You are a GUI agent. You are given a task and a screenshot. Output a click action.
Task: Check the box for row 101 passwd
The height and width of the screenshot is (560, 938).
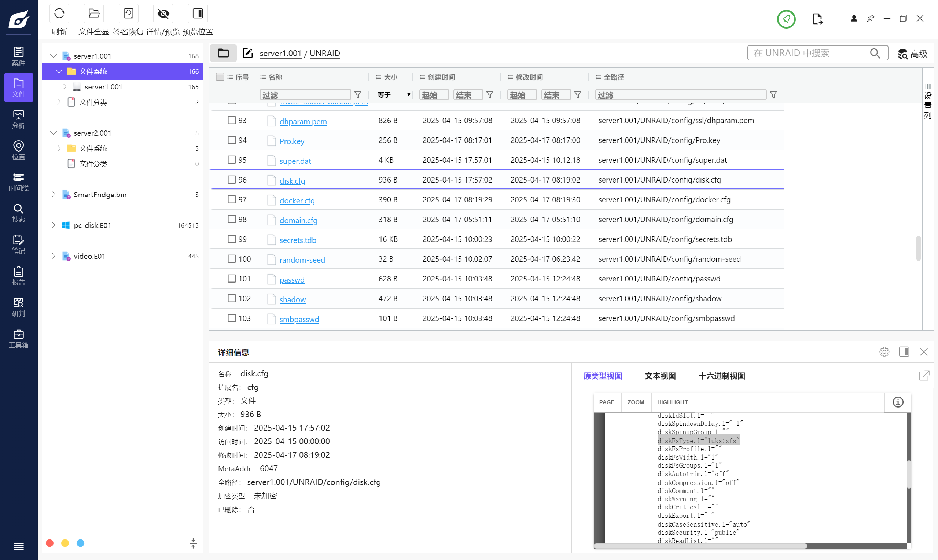click(232, 279)
